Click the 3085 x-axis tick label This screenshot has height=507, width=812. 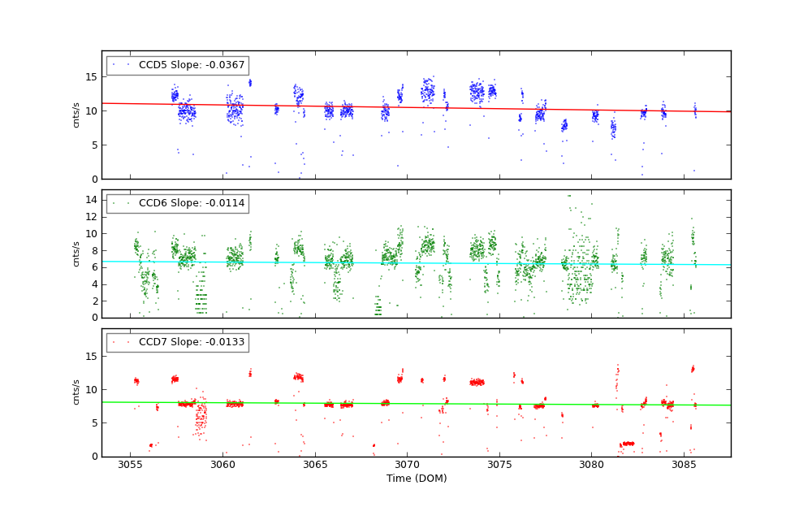(684, 465)
